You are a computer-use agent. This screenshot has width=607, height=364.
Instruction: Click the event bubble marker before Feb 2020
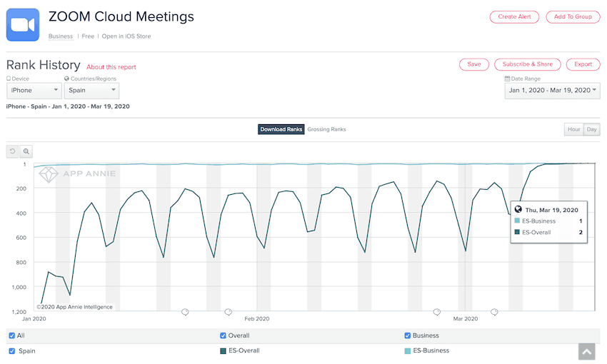click(228, 312)
